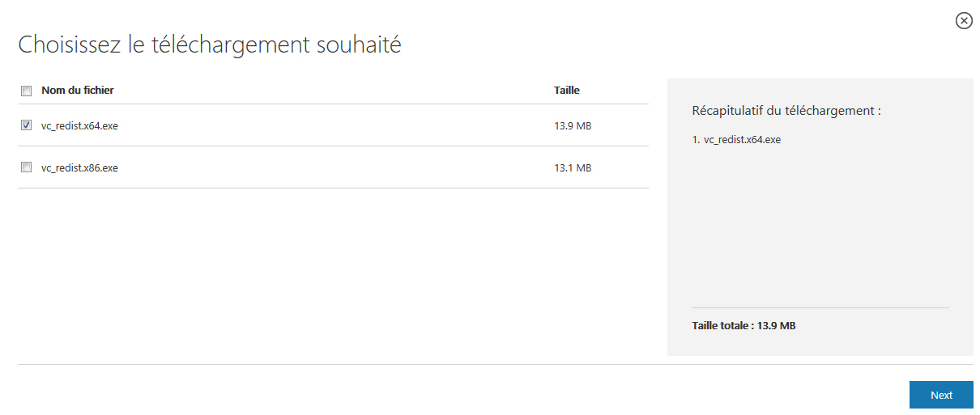980x415 pixels.
Task: Uncheck the vc_redist.x64.exe checkbox
Action: pyautogui.click(x=26, y=125)
